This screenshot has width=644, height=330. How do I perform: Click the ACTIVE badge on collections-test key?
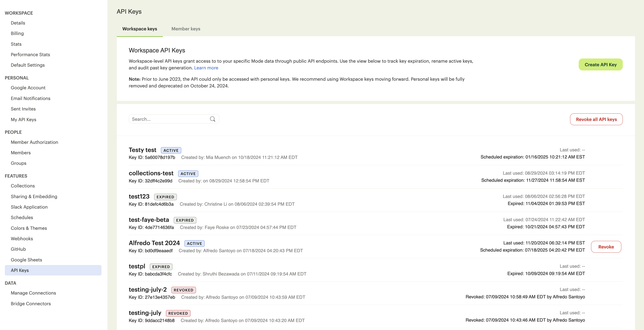pos(188,173)
